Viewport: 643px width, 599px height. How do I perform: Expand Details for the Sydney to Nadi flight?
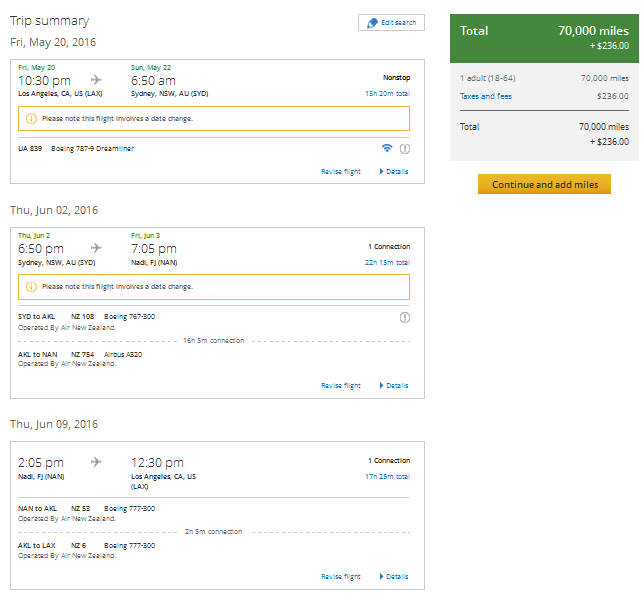click(394, 385)
